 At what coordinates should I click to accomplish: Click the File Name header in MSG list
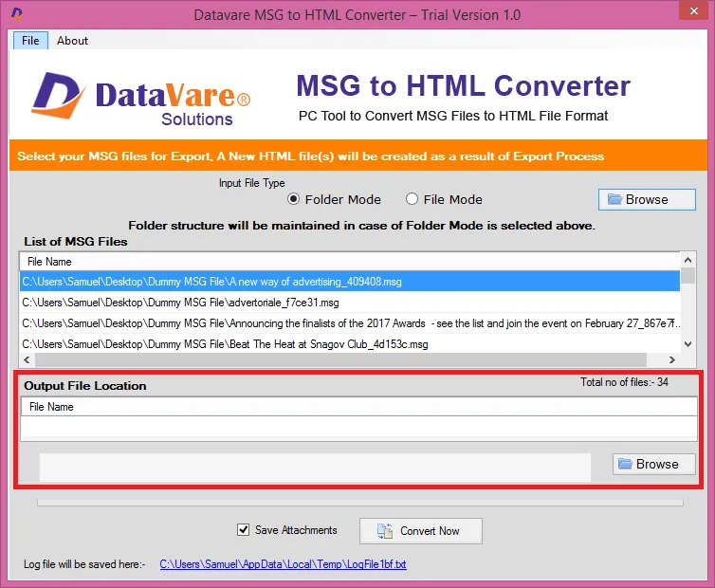pyautogui.click(x=349, y=262)
